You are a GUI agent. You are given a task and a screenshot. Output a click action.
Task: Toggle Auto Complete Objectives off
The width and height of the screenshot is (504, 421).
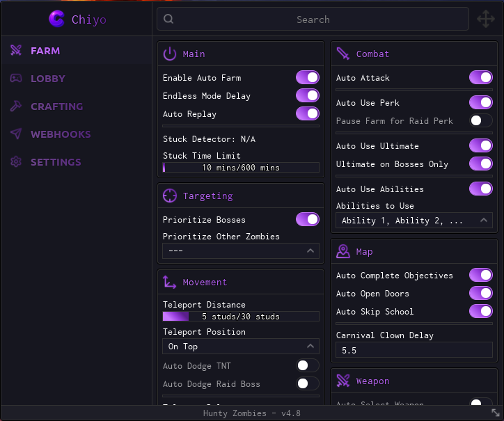tap(481, 275)
